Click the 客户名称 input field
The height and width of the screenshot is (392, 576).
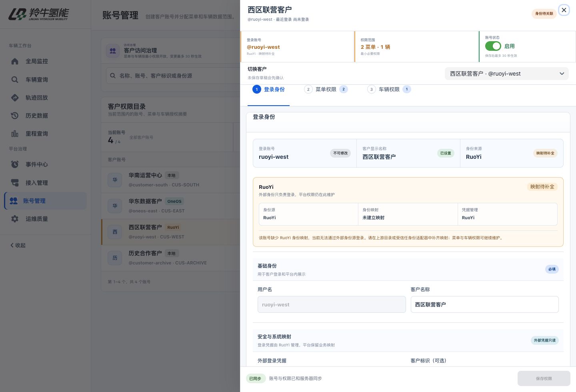(485, 304)
